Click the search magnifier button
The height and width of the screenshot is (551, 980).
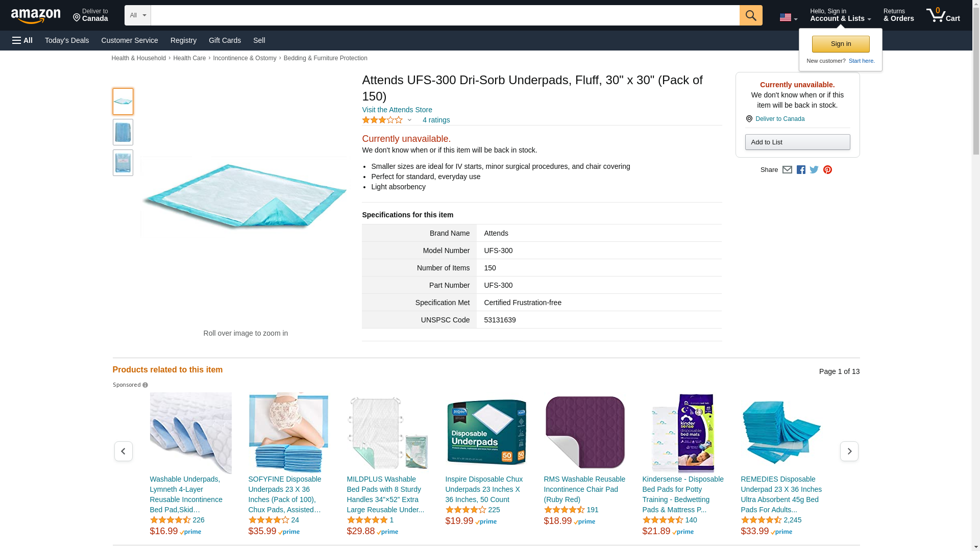(x=750, y=15)
